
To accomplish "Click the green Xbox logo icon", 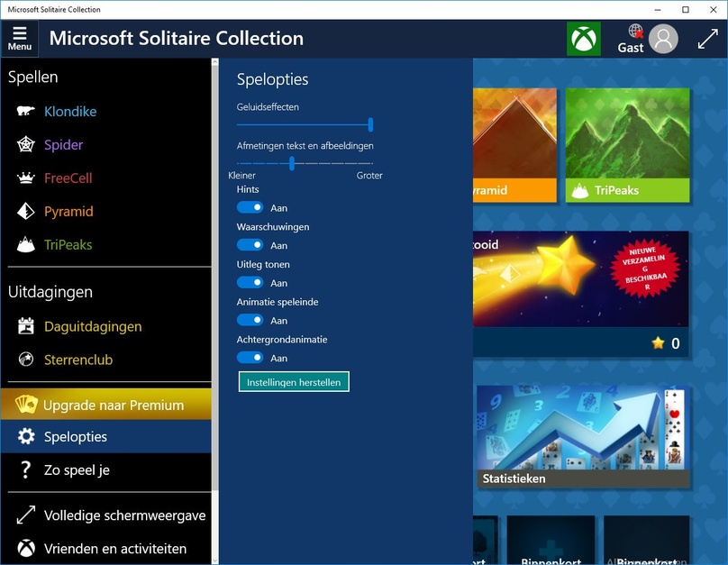I will click(x=584, y=39).
